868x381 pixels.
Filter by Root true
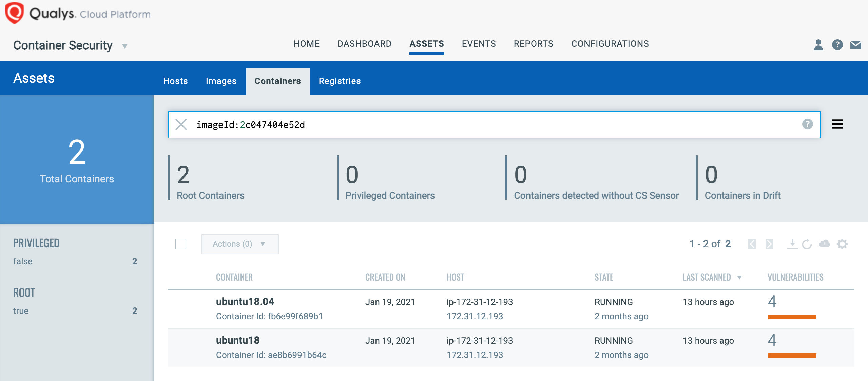(x=75, y=311)
